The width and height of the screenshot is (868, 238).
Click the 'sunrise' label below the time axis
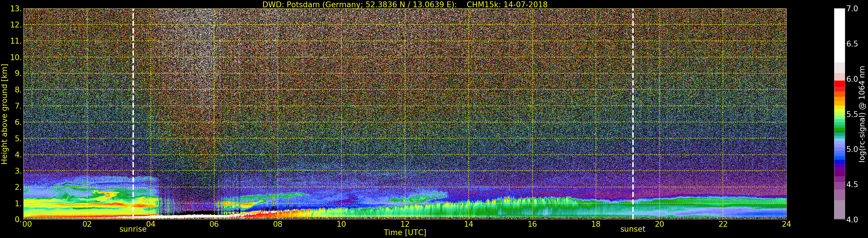[x=133, y=229]
